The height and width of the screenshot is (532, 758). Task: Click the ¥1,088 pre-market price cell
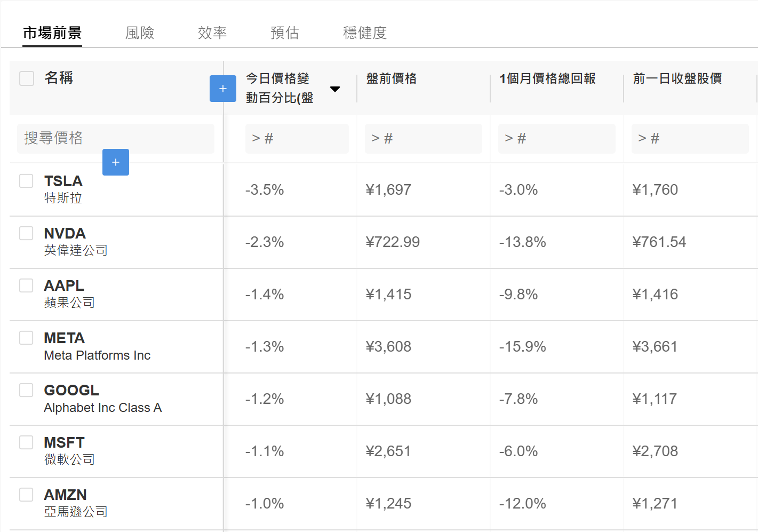point(388,399)
